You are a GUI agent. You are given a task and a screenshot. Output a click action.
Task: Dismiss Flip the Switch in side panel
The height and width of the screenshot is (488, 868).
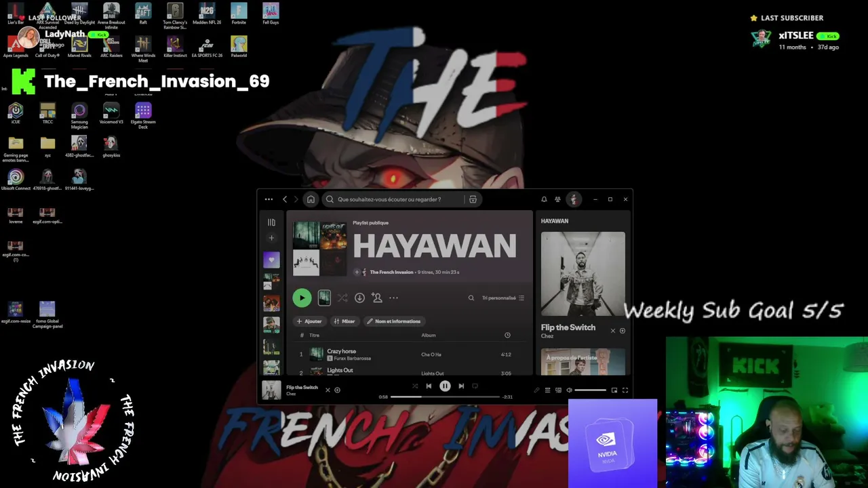612,331
